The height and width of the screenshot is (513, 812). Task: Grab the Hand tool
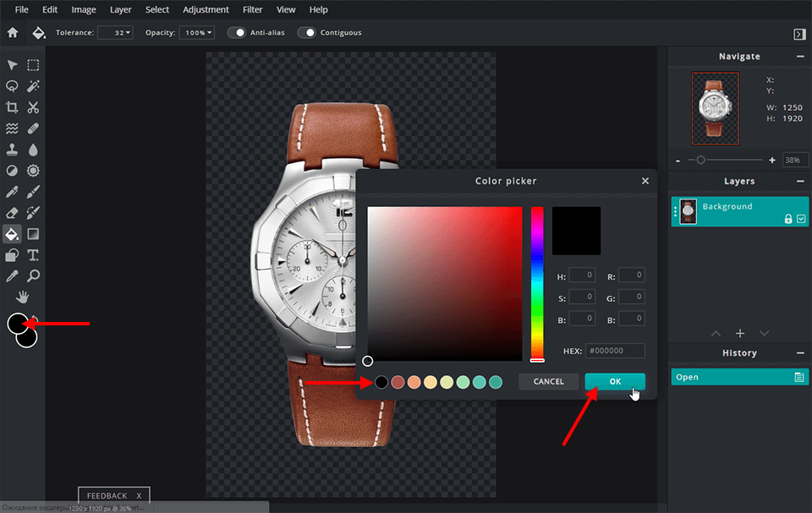pos(23,297)
